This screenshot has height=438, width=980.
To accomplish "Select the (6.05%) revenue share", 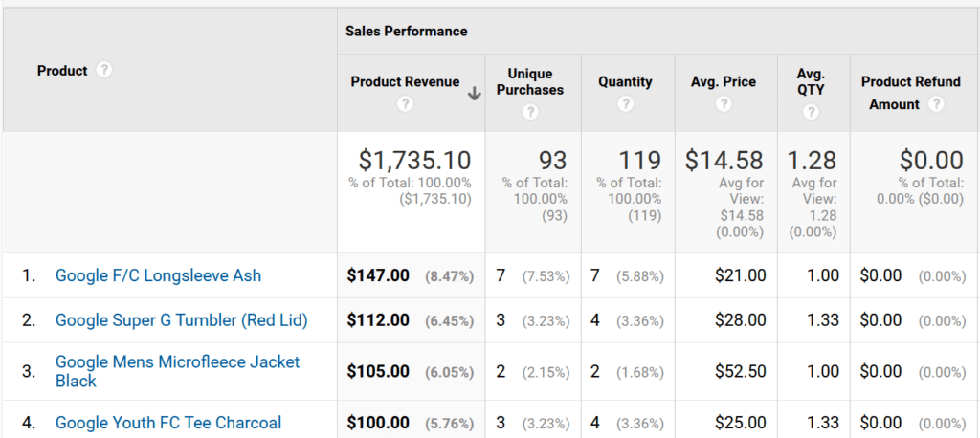I will pos(450,372).
